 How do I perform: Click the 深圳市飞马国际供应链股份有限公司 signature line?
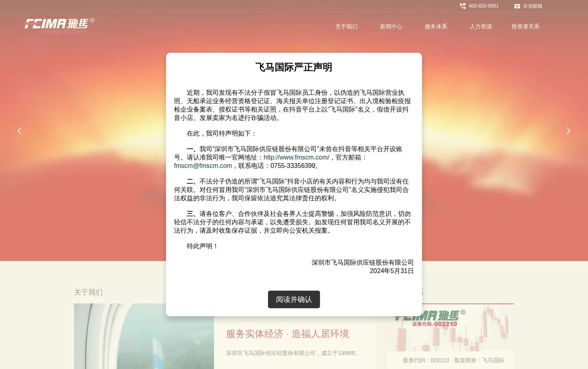coord(362,263)
